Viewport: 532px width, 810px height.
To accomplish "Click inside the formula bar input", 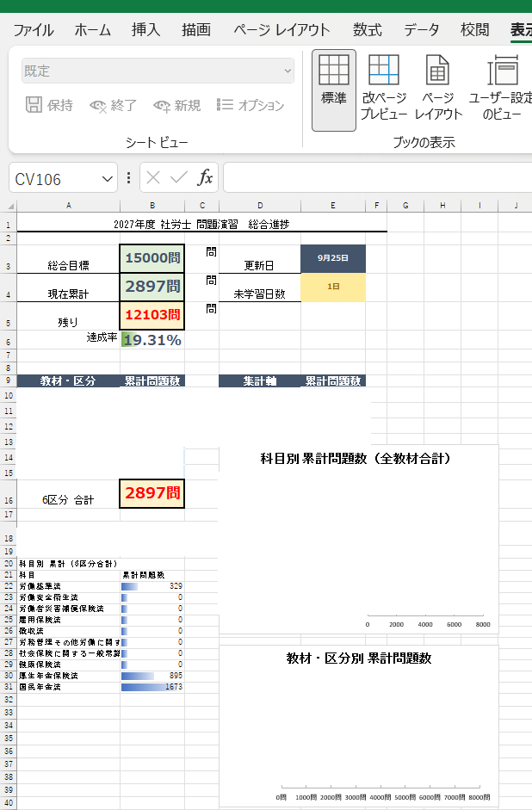I will pos(378,177).
